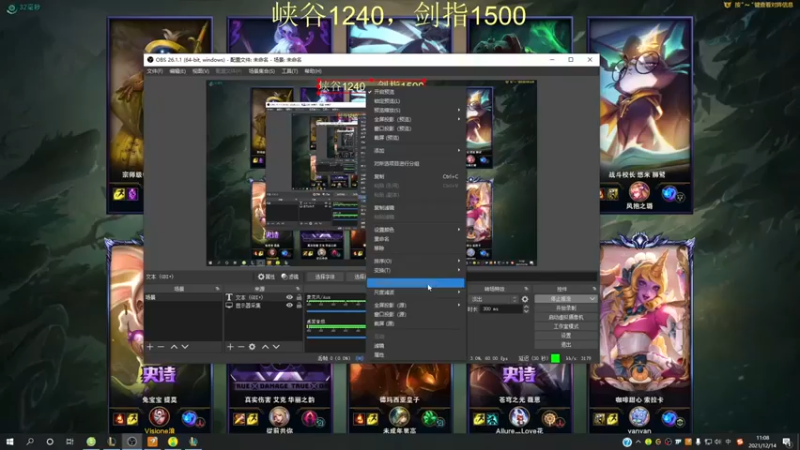The width and height of the screenshot is (800, 450).
Task: Lock the 文本 (GDI+) source
Action: coord(299,297)
